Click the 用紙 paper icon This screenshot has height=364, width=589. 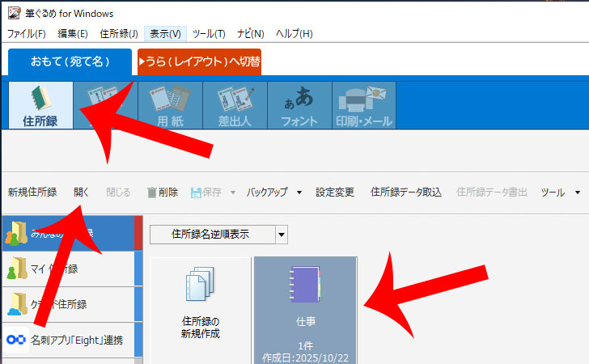[x=169, y=105]
